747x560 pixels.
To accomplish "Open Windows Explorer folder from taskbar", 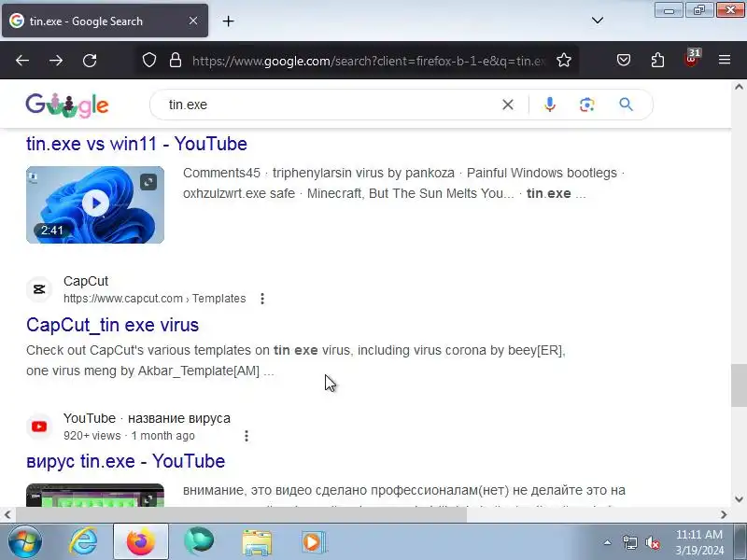I will (x=256, y=542).
